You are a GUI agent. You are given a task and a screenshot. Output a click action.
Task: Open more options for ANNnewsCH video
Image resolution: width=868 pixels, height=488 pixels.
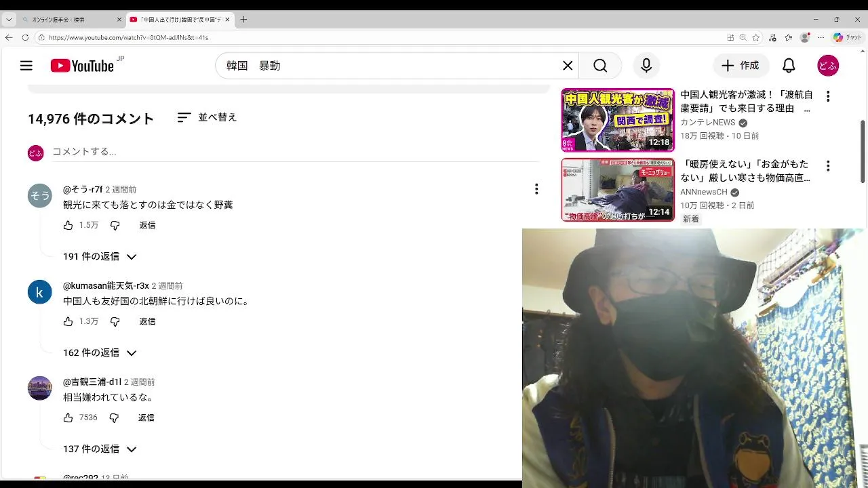[x=828, y=166]
